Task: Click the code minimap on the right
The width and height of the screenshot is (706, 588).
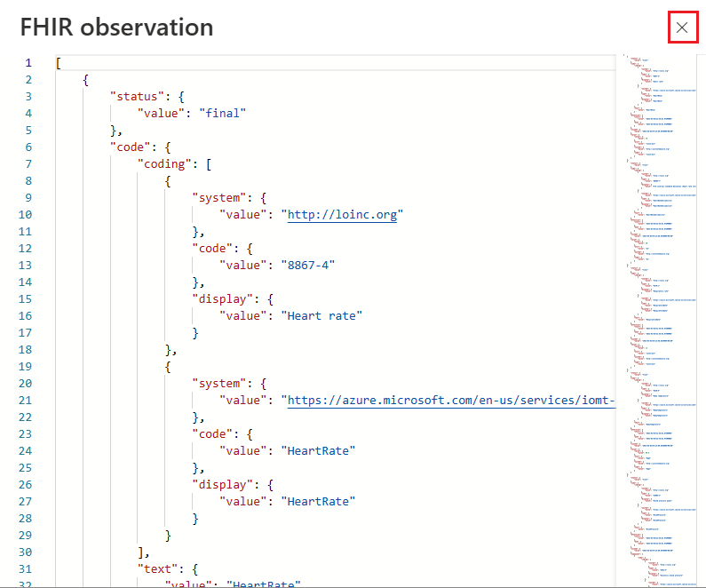Action: pyautogui.click(x=661, y=320)
